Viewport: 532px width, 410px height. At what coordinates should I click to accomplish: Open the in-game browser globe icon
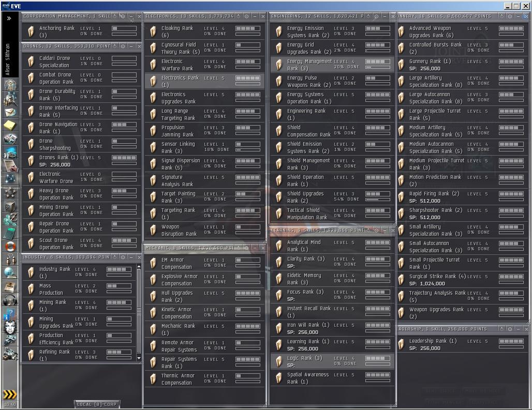pos(10,273)
